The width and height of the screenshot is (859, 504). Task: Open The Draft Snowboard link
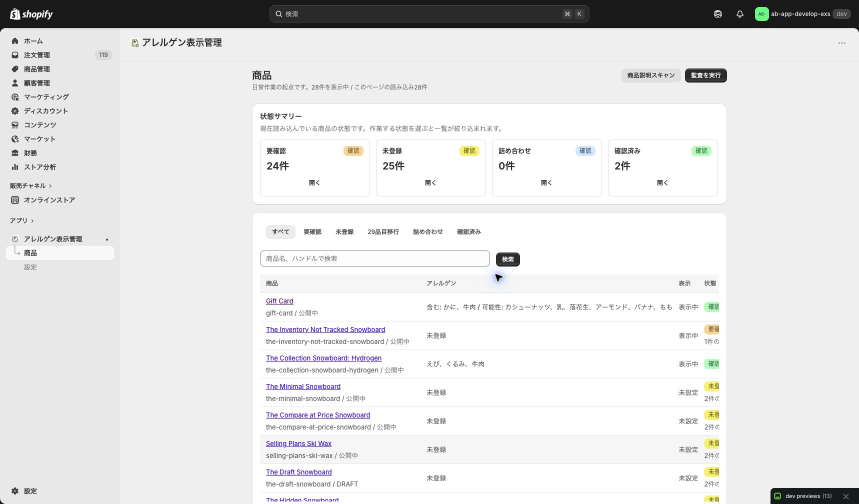coord(298,472)
